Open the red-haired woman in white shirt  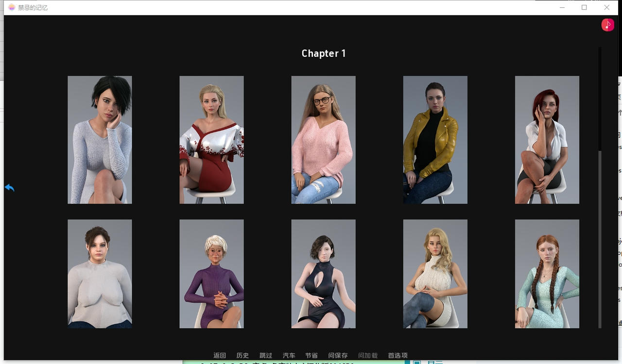pyautogui.click(x=547, y=140)
